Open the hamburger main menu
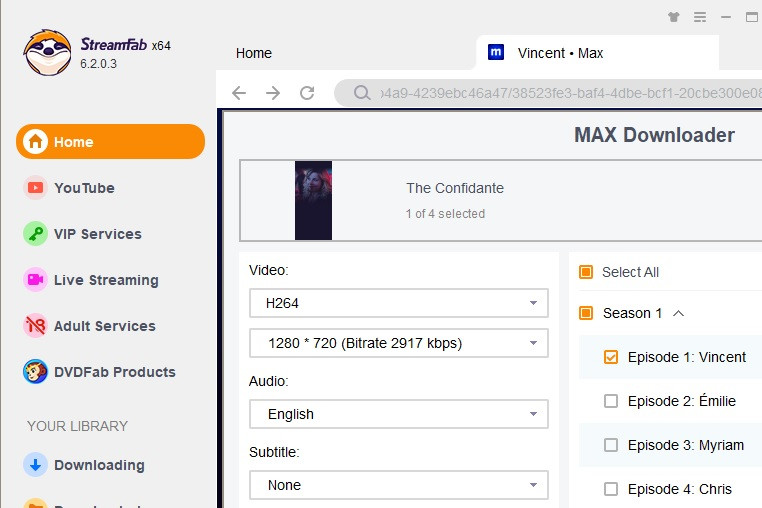 700,18
